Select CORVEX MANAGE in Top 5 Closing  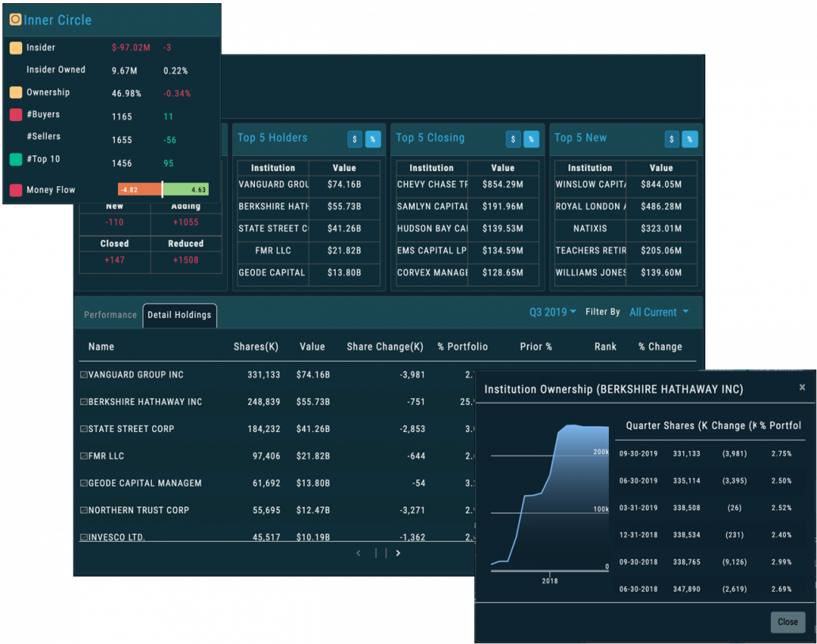pyautogui.click(x=432, y=273)
